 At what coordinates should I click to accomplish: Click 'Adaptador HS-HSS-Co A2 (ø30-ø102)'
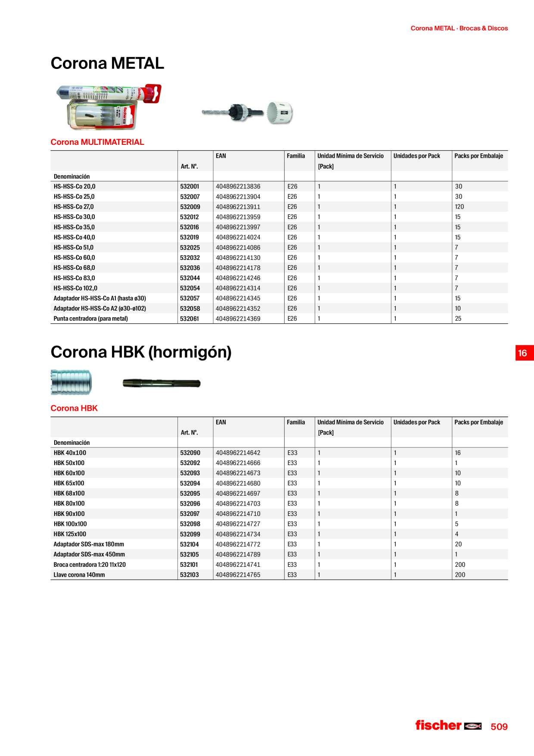pyautogui.click(x=100, y=309)
